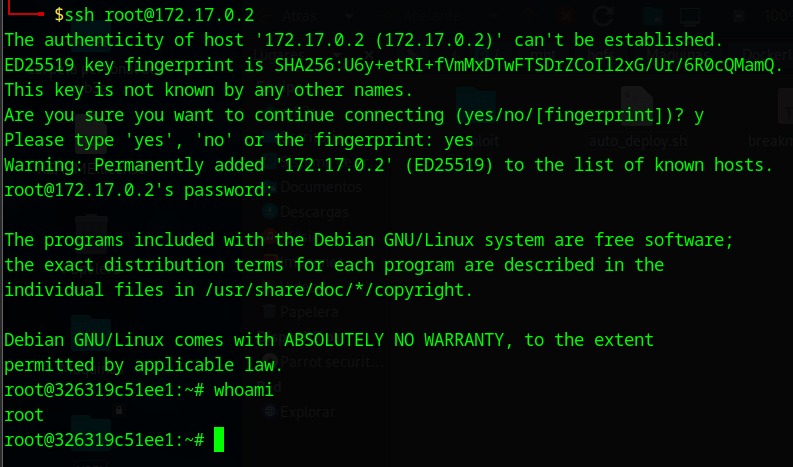Screen dimensions: 793x467
Task: Open the trash icon on the desktop
Action: click(91, 232)
